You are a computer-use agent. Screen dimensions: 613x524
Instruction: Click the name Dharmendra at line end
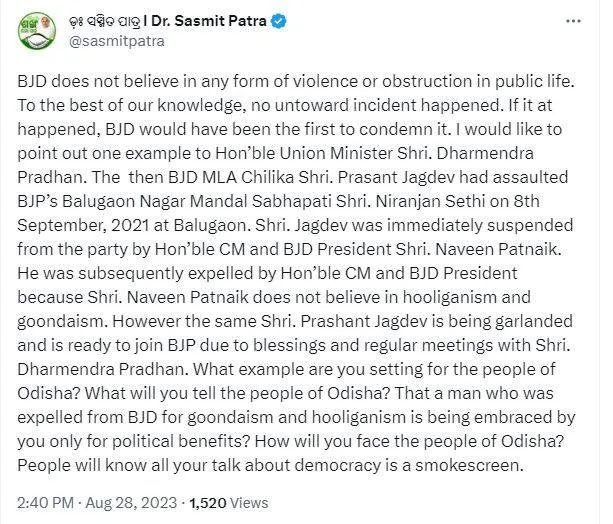[x=485, y=153]
